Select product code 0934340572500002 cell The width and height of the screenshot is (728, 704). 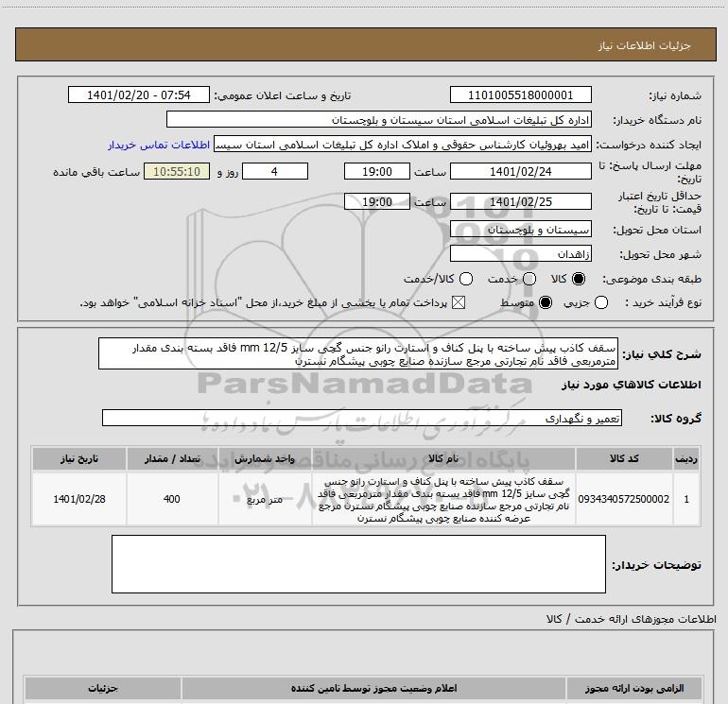[x=624, y=499]
